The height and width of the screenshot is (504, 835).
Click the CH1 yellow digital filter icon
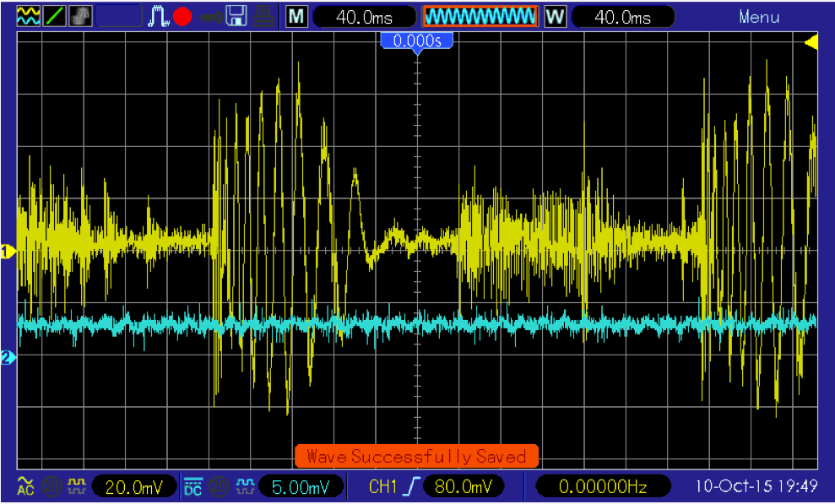(77, 485)
